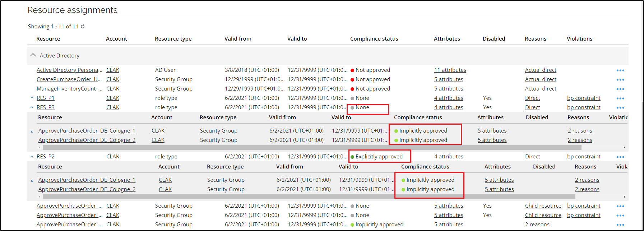The height and width of the screenshot is (231, 644).
Task: Click horizontal scrollbar under RES_P2 subtable
Action: [309, 197]
